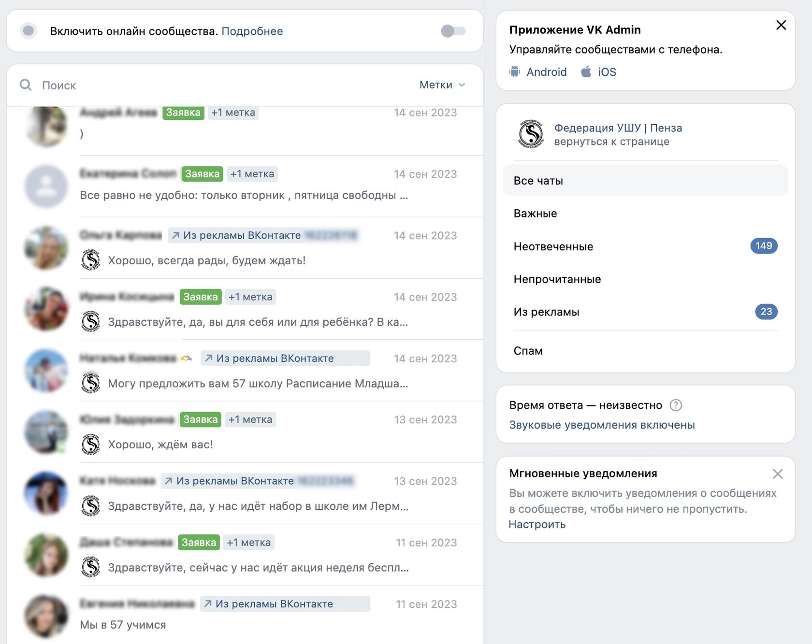Click the Настроить notifications link
This screenshot has width=812, height=644.
[537, 525]
